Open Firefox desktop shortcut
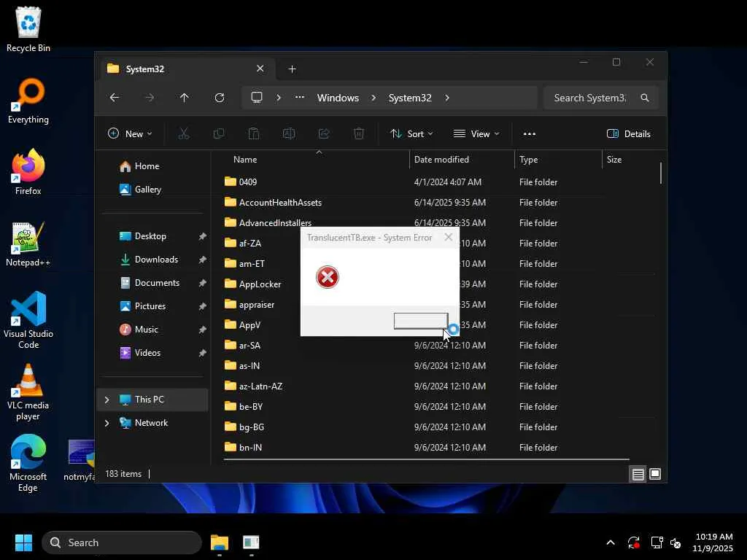747x560 pixels. pos(28,172)
